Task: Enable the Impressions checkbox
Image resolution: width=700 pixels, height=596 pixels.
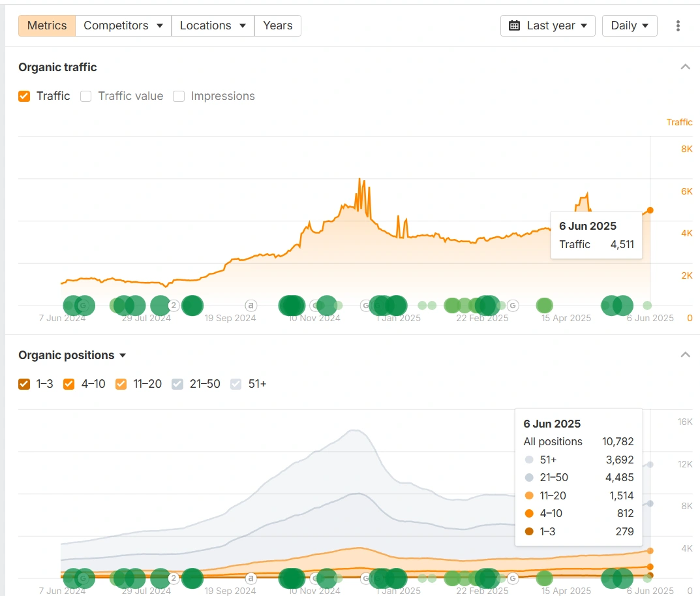Action: tap(179, 96)
